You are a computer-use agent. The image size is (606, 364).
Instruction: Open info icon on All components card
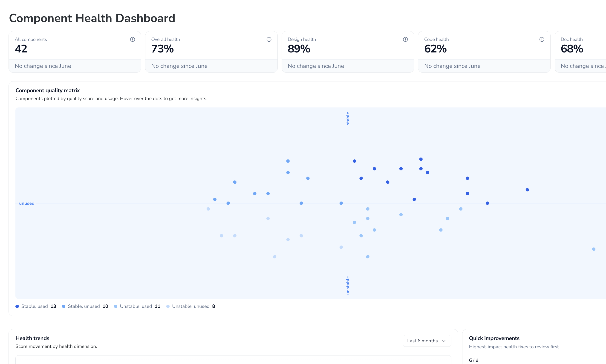point(133,39)
